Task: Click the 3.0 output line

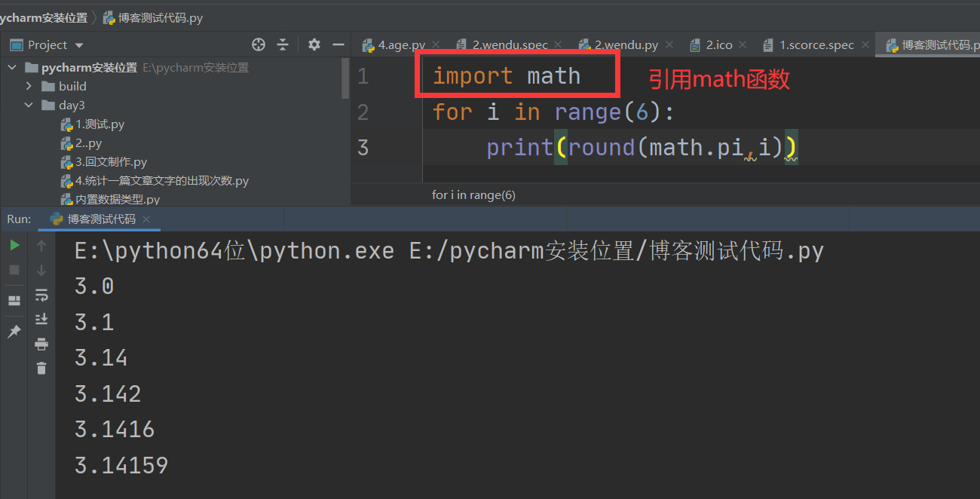Action: point(94,286)
